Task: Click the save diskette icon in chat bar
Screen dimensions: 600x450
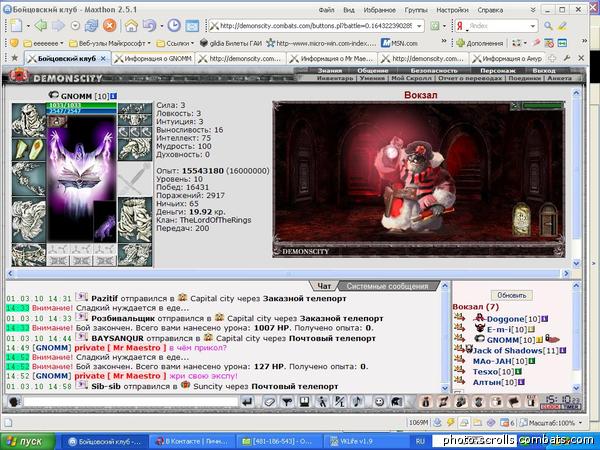Action: point(304,402)
